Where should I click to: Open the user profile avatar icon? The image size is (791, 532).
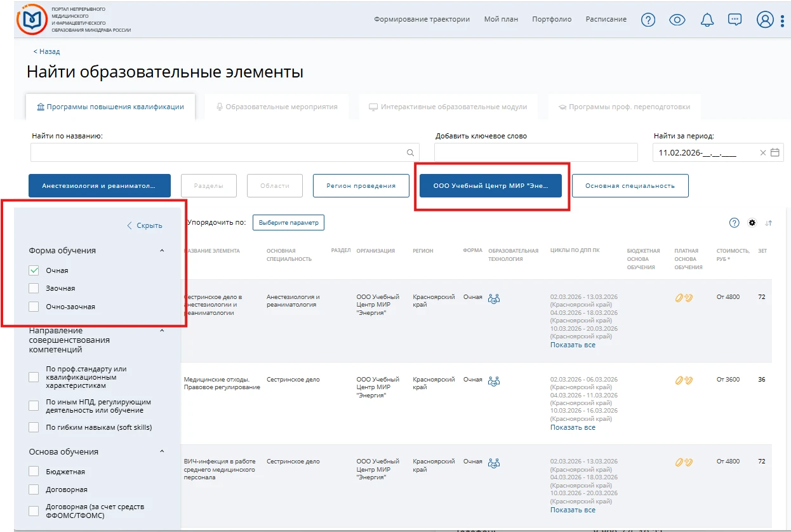click(x=765, y=20)
